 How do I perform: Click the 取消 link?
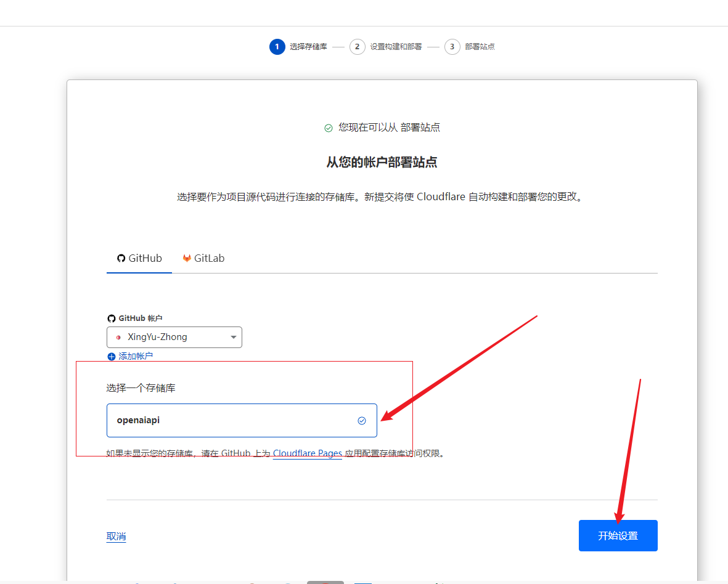click(116, 536)
